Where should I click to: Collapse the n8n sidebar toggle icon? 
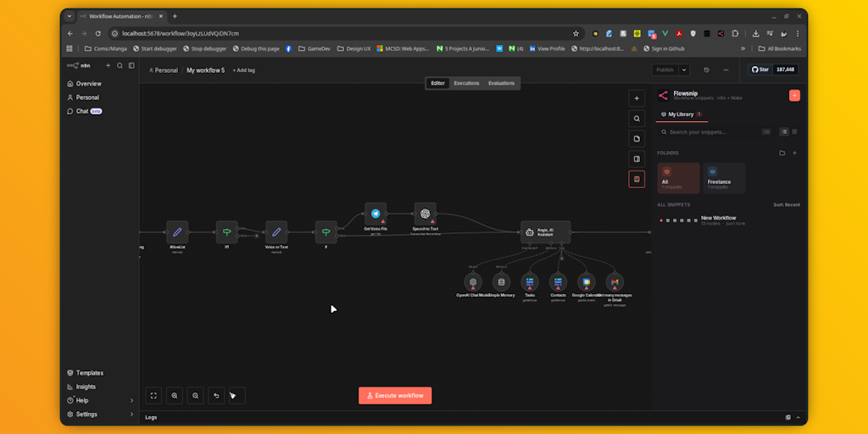click(131, 65)
